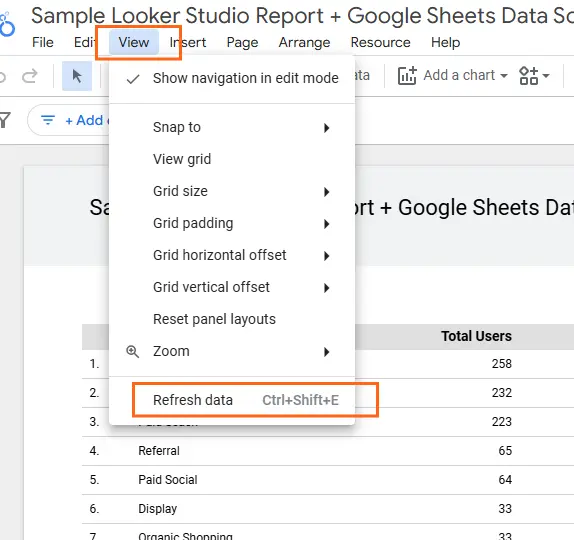Click the value 223 in table
The height and width of the screenshot is (540, 574).
tap(502, 422)
